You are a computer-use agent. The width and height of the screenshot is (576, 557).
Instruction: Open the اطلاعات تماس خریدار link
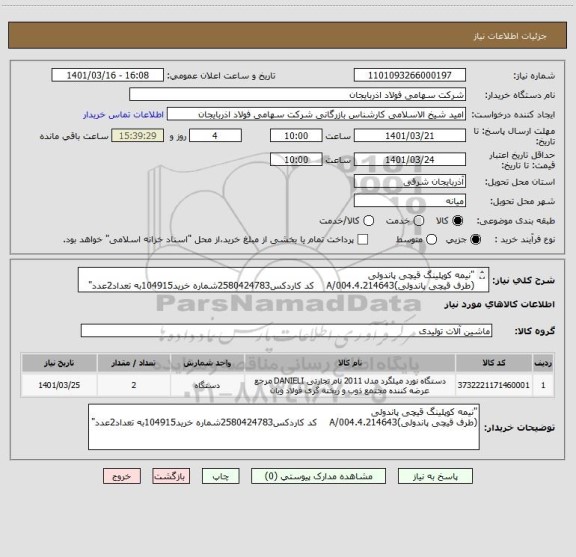[123, 115]
